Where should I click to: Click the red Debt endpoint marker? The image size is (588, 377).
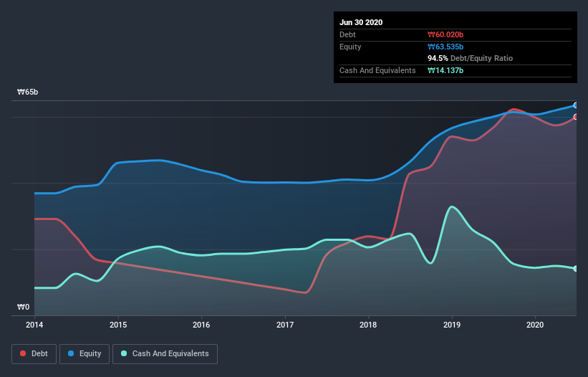[x=576, y=117]
